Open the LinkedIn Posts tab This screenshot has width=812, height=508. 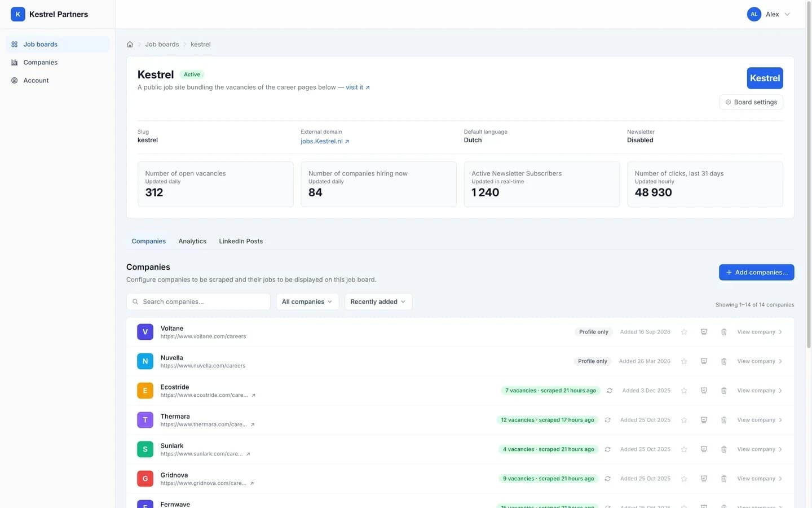pos(241,241)
